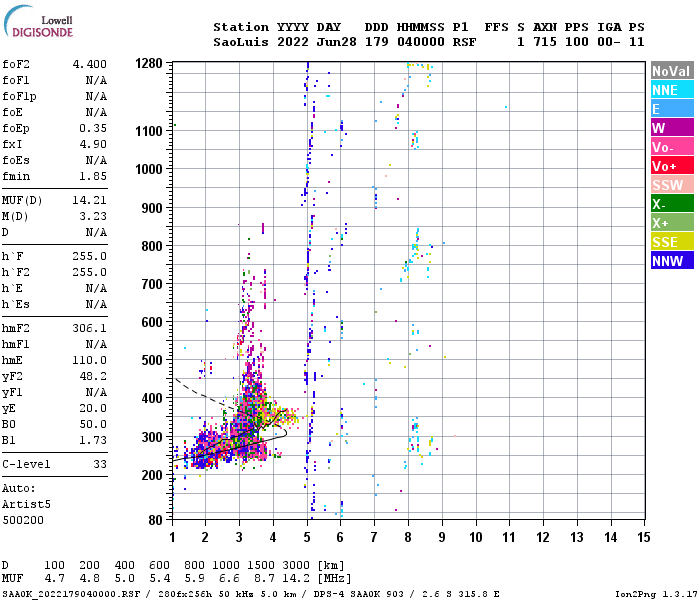Click the 5 MHz frequency axis label

point(307,537)
